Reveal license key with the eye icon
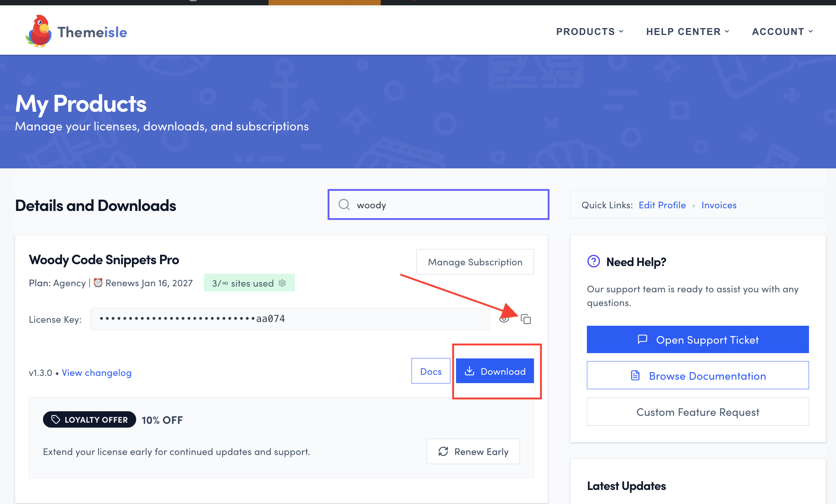The height and width of the screenshot is (504, 836). coord(504,319)
